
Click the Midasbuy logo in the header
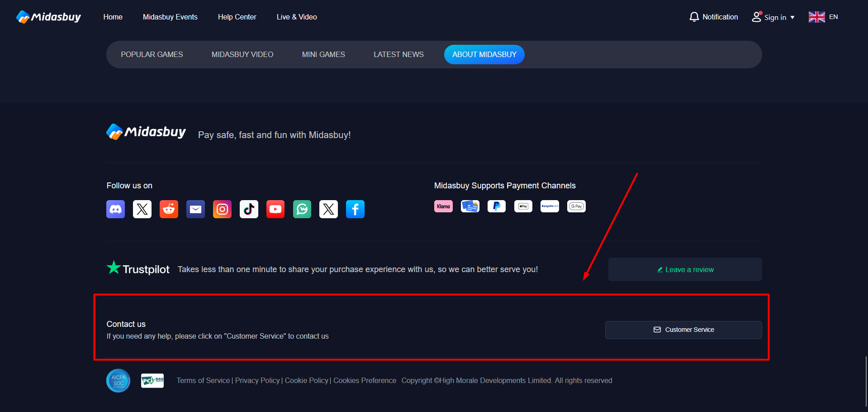coord(48,17)
